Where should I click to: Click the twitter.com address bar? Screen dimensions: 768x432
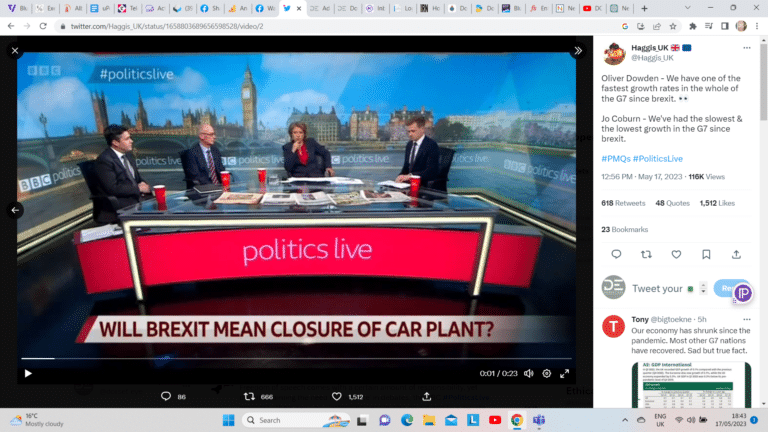click(x=338, y=26)
